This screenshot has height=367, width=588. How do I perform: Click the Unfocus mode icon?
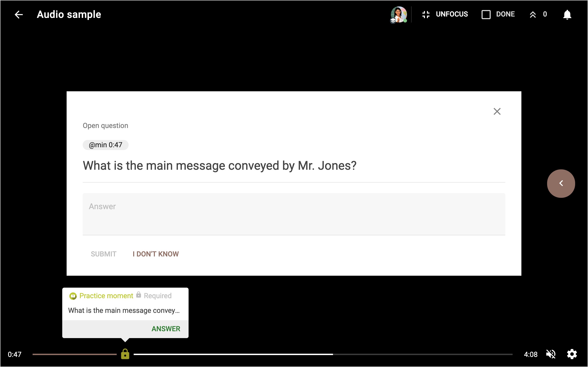click(426, 14)
